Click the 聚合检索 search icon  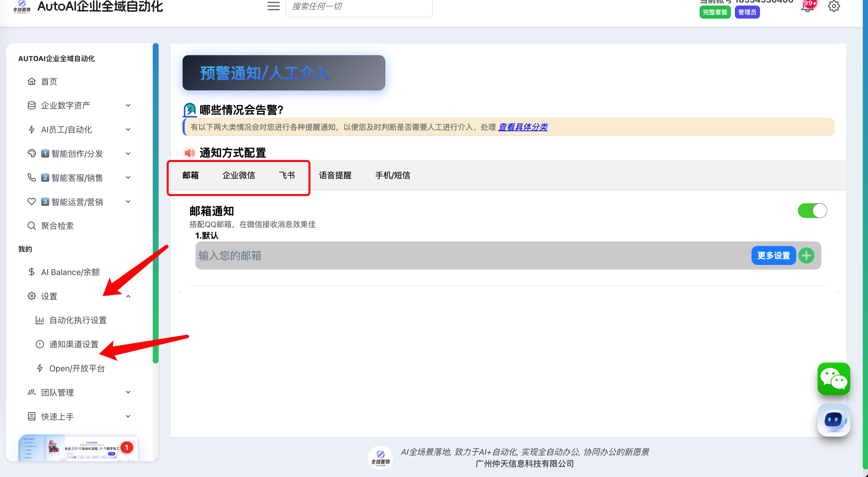point(32,226)
